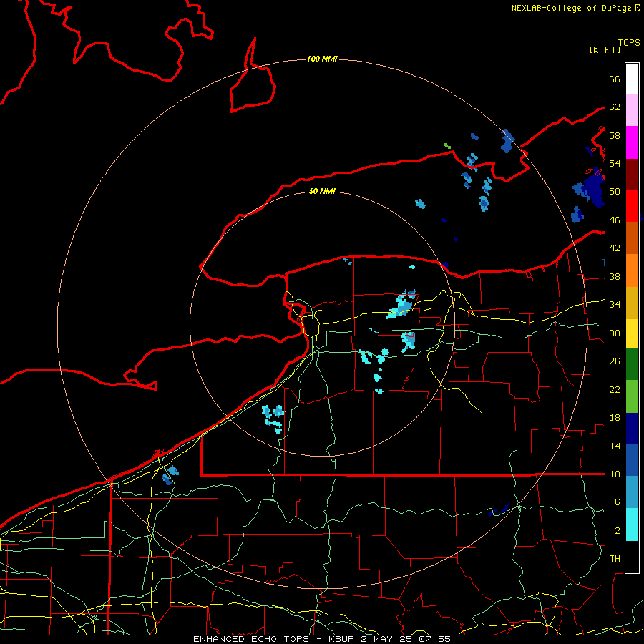The image size is (644, 644).
Task: Click the 2 legend value
Action: coord(618,531)
